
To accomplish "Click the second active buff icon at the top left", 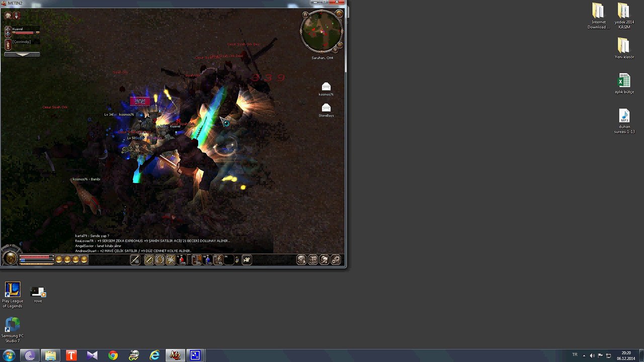I will (17, 16).
